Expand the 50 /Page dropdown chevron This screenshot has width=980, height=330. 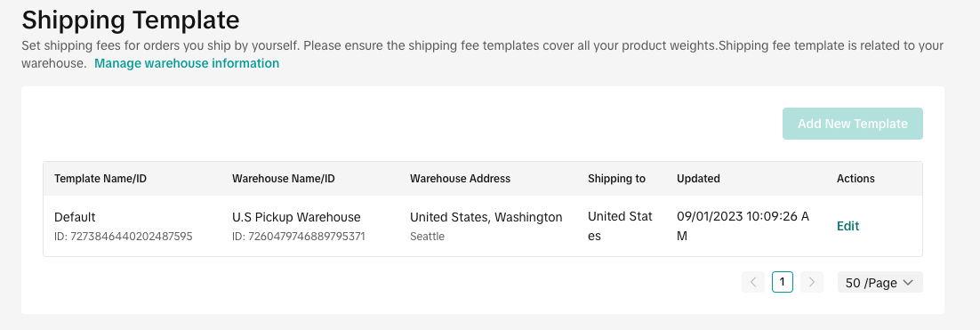[x=909, y=283]
